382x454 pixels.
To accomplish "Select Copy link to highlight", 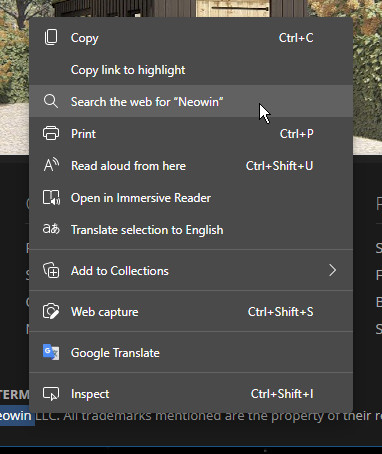I will [191, 70].
